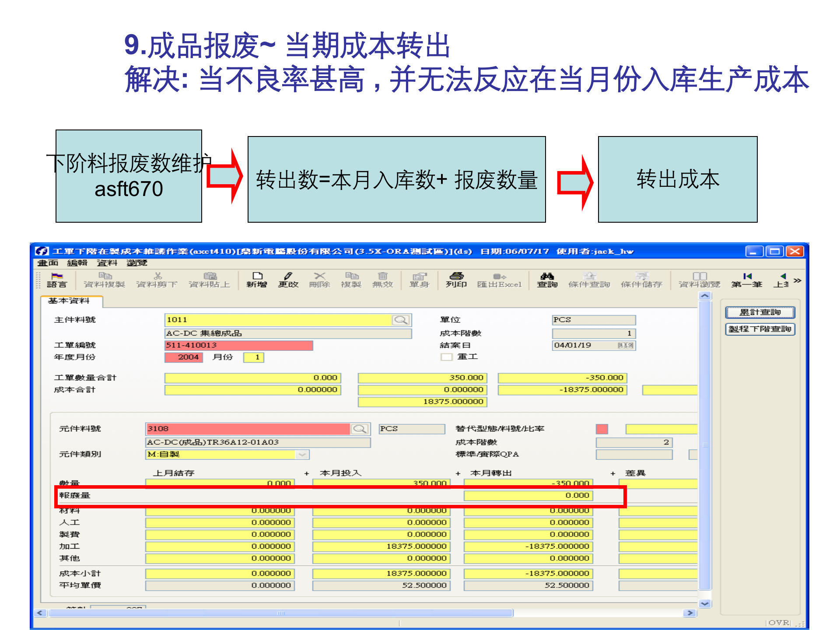840x630 pixels.
Task: Click the 主件料號 search magnifier
Action: point(400,320)
